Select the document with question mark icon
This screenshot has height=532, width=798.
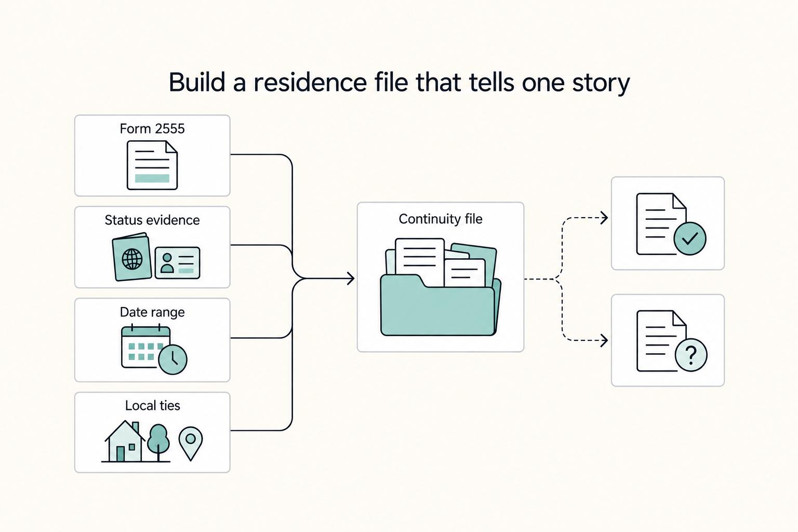[672, 341]
